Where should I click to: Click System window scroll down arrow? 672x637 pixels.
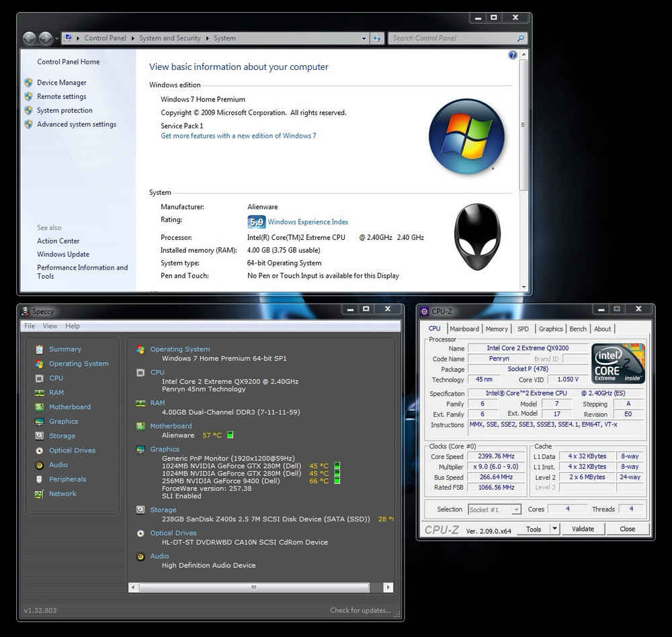pyautogui.click(x=523, y=287)
